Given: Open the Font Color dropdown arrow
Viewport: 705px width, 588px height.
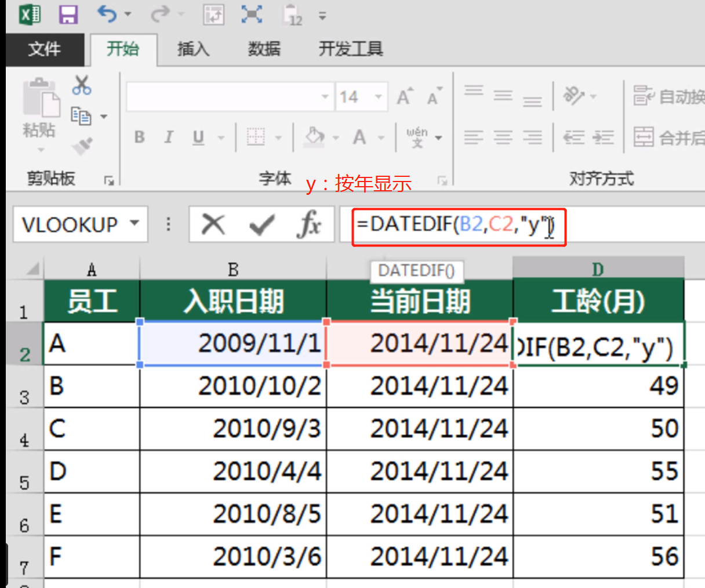Looking at the screenshot, I should [381, 138].
